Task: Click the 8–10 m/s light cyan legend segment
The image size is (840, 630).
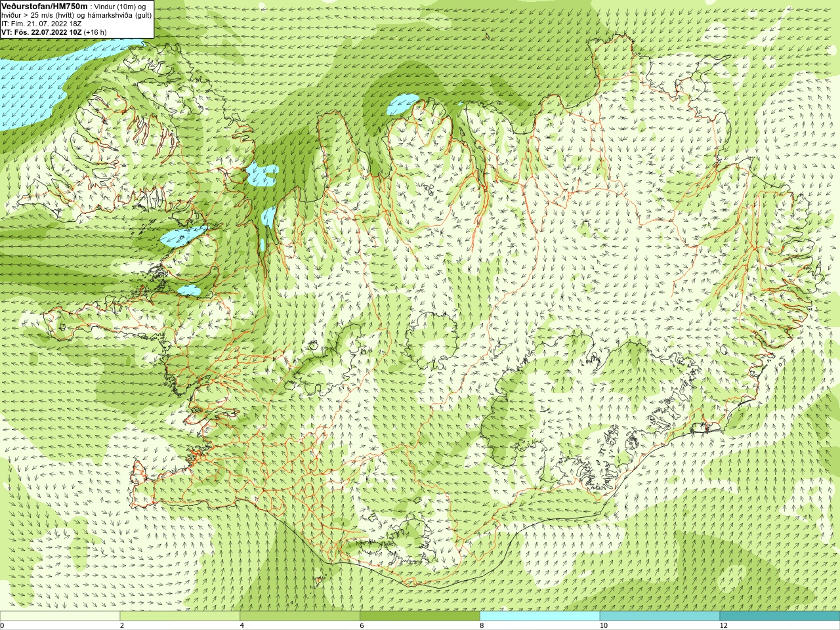Action: [x=540, y=616]
